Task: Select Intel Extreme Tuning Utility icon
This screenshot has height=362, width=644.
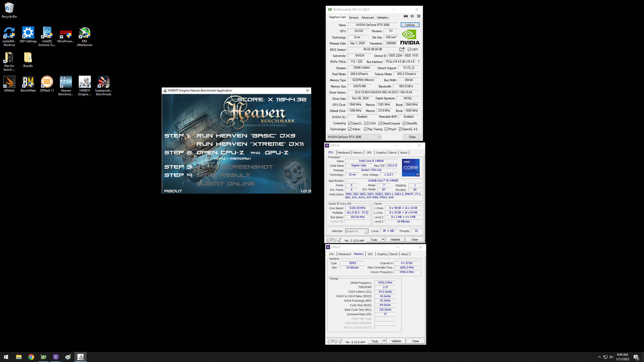Action: point(47,37)
